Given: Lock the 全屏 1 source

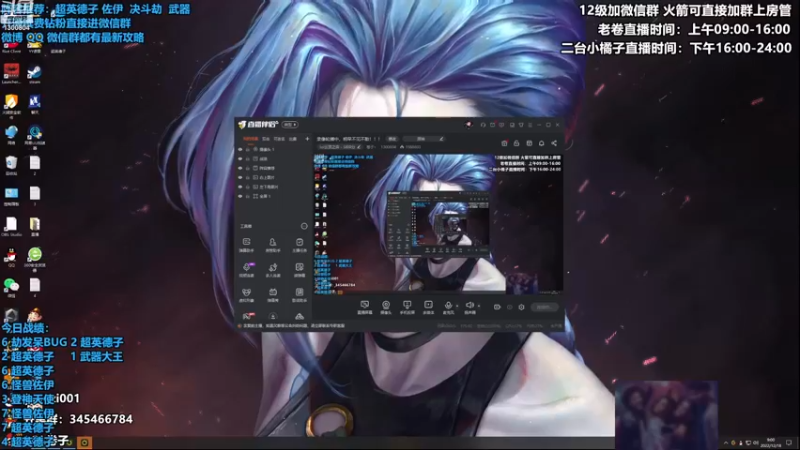Looking at the screenshot, I should [248, 196].
